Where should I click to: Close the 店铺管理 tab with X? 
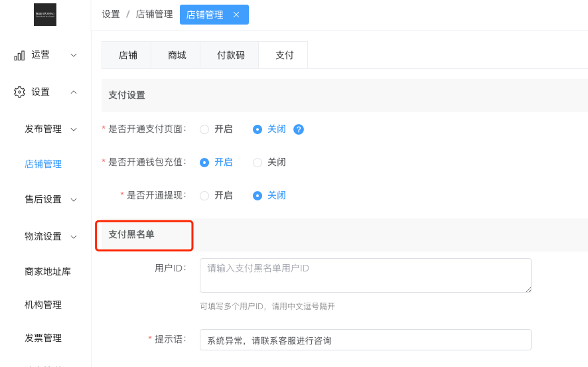[236, 15]
